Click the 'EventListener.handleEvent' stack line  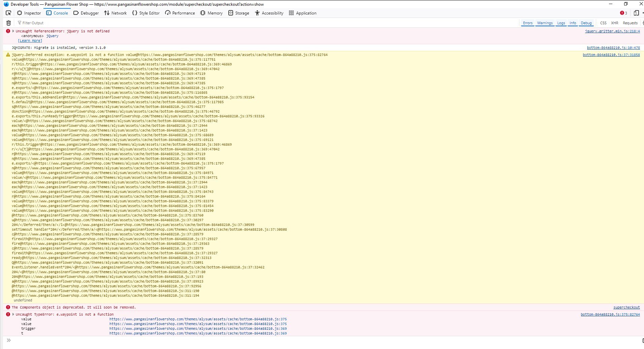[138, 267]
